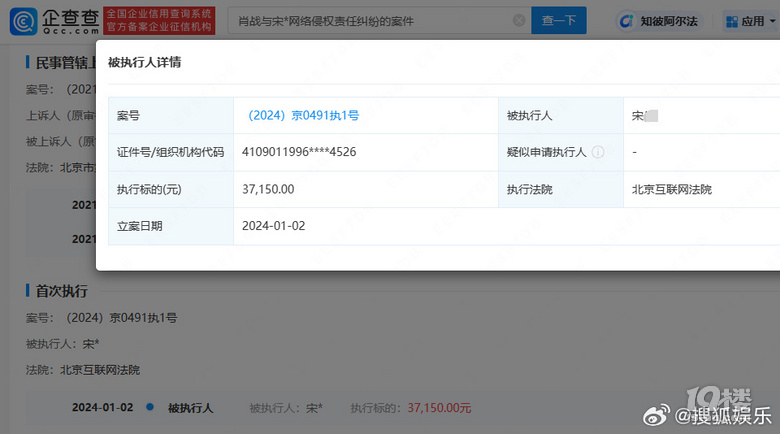Click the 2024-01-02 timeline date
Viewport: 780px width, 434px height.
[x=102, y=408]
